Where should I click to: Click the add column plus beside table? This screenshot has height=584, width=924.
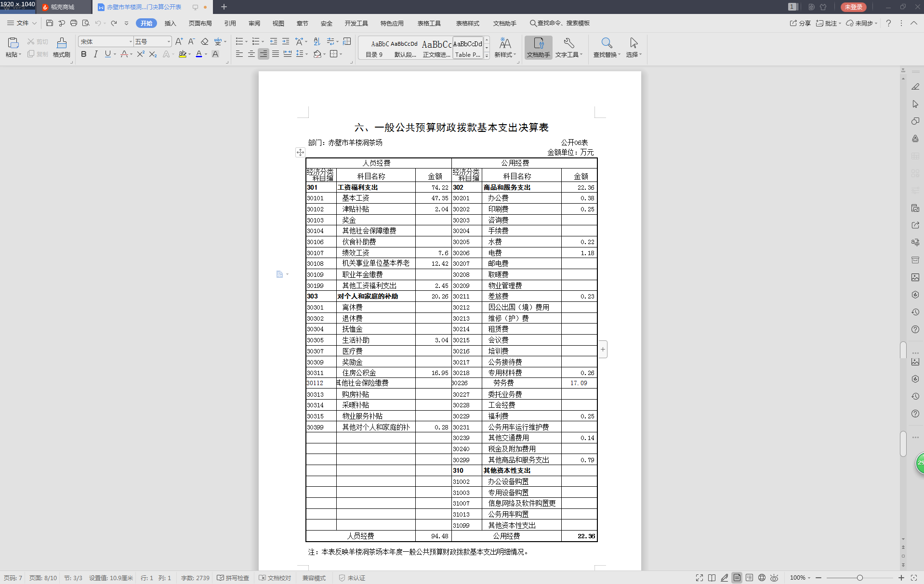(603, 350)
